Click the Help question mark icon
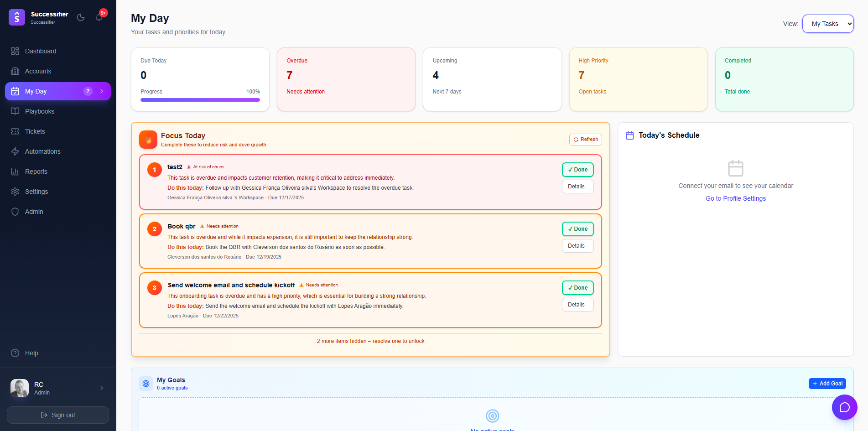The width and height of the screenshot is (868, 431). coord(15,353)
